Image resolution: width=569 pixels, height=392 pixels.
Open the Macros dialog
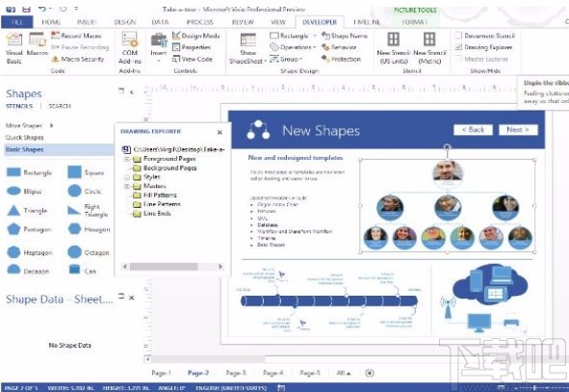[38, 44]
